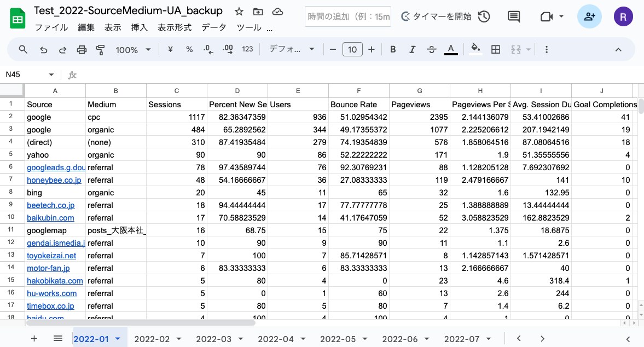This screenshot has height=347, width=644.
Task: Open the Google Sheets home icon
Action: tap(18, 19)
